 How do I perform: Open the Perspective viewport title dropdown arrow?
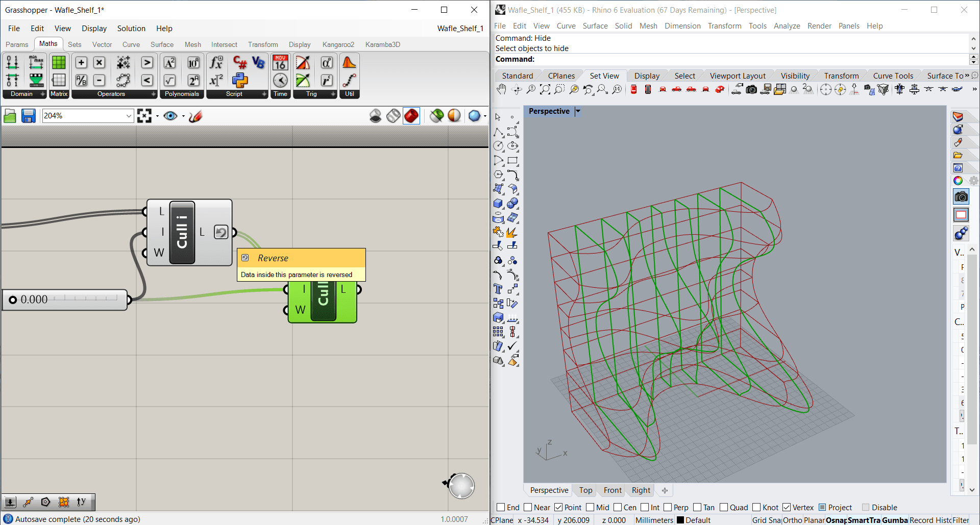pos(578,111)
